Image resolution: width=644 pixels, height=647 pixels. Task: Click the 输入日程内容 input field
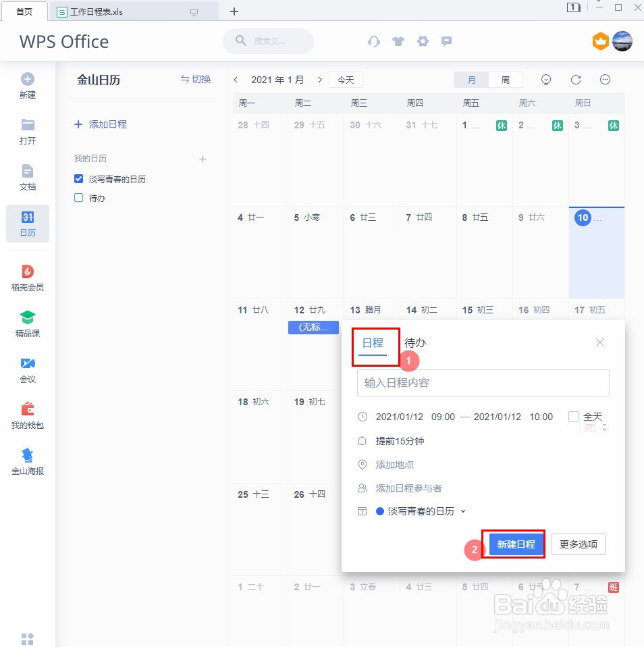(x=483, y=383)
